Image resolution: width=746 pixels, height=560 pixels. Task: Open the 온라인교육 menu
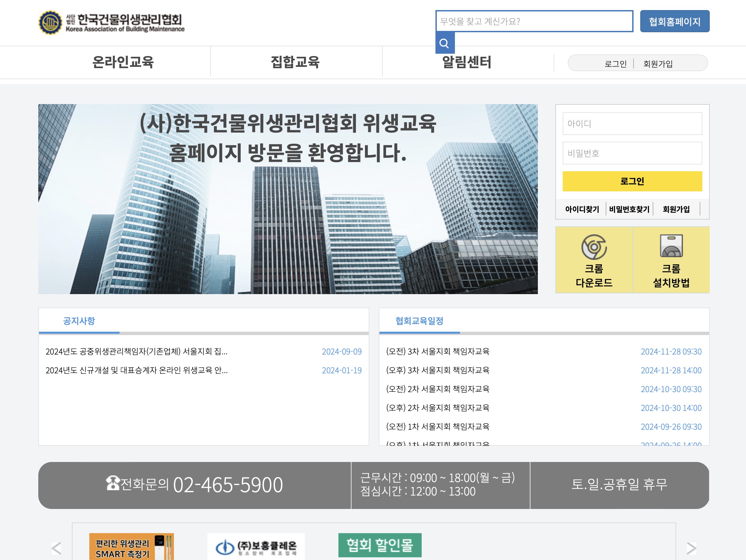click(123, 62)
